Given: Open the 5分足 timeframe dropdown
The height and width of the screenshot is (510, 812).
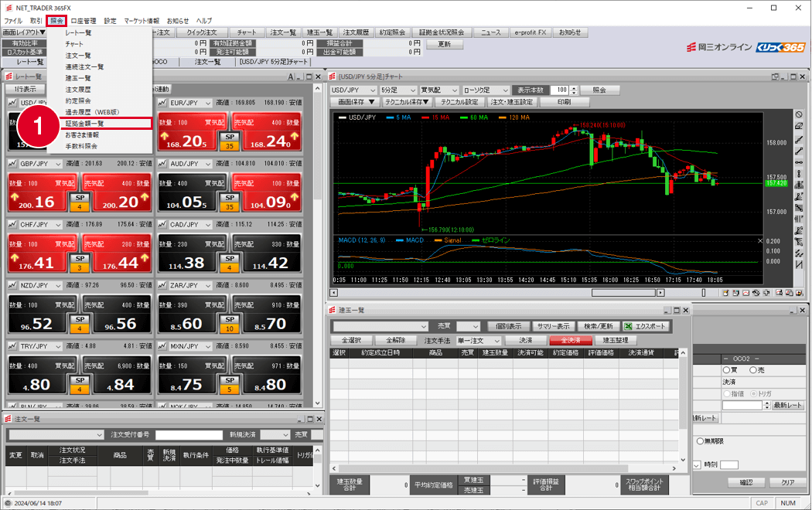Looking at the screenshot, I should pyautogui.click(x=398, y=90).
